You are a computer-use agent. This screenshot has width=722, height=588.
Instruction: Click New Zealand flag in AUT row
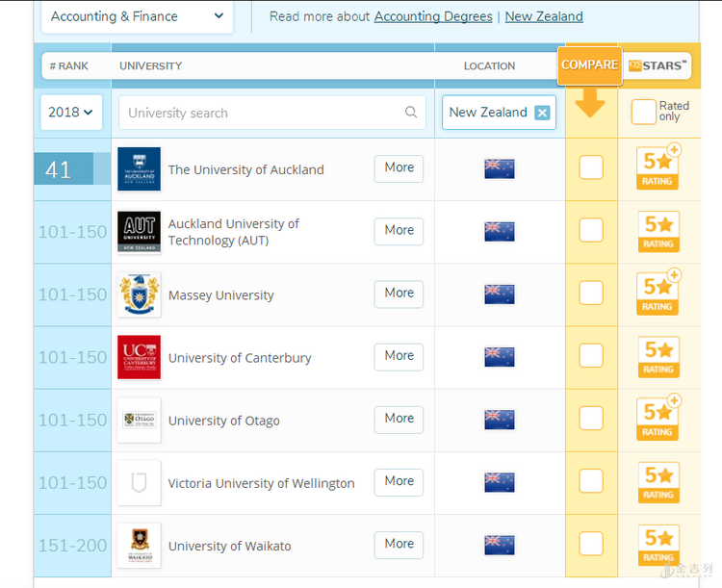[x=500, y=232]
